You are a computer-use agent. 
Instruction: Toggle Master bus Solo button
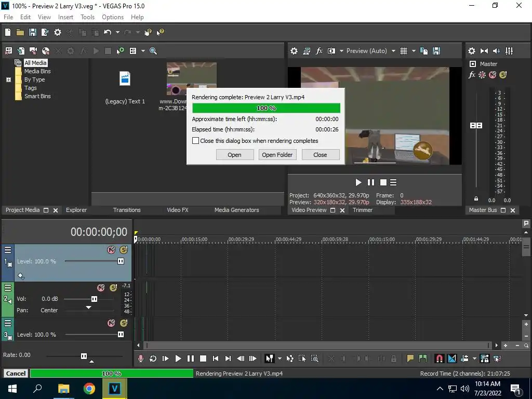point(503,75)
